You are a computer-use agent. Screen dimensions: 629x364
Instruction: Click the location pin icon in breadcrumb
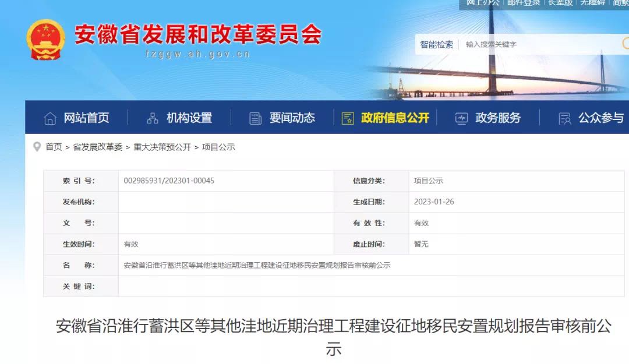point(37,147)
